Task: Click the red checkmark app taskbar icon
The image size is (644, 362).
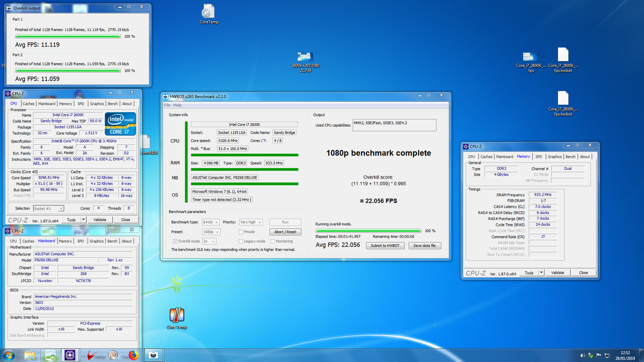Action: pyautogui.click(x=92, y=355)
